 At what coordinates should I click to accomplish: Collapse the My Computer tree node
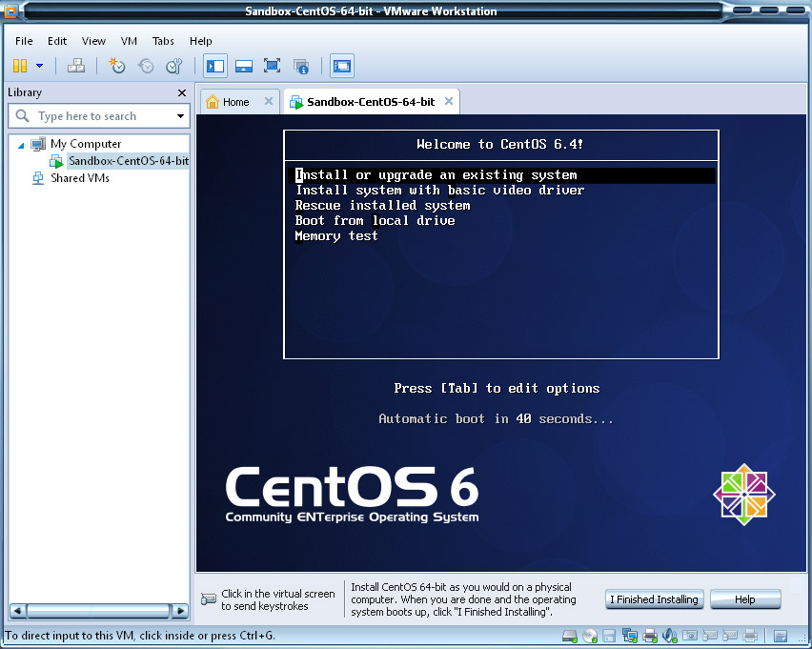(21, 145)
